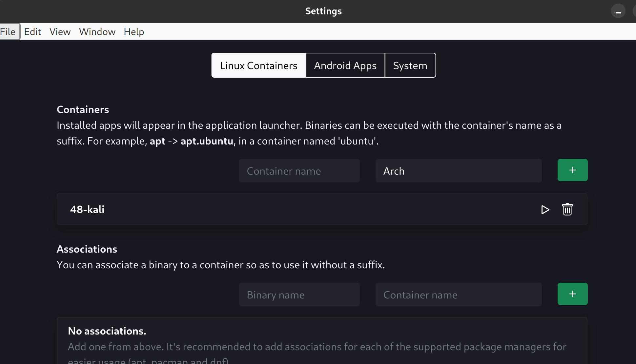Screen dimensions: 636x364
Task: Click the No associations message box
Action: click(x=321, y=341)
